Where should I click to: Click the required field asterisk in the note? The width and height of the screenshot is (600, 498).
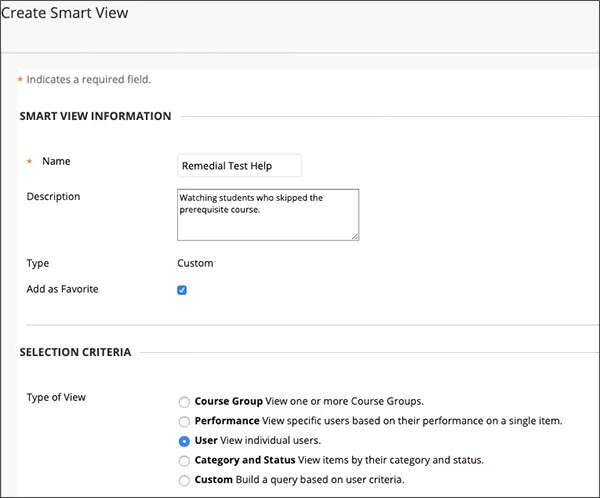19,80
